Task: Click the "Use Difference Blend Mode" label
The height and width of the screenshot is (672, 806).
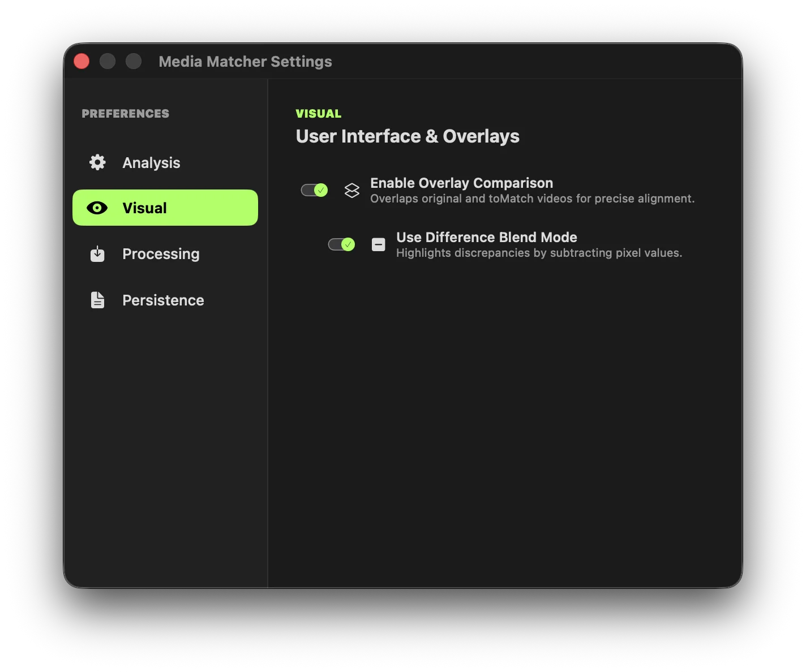Action: pyautogui.click(x=487, y=237)
